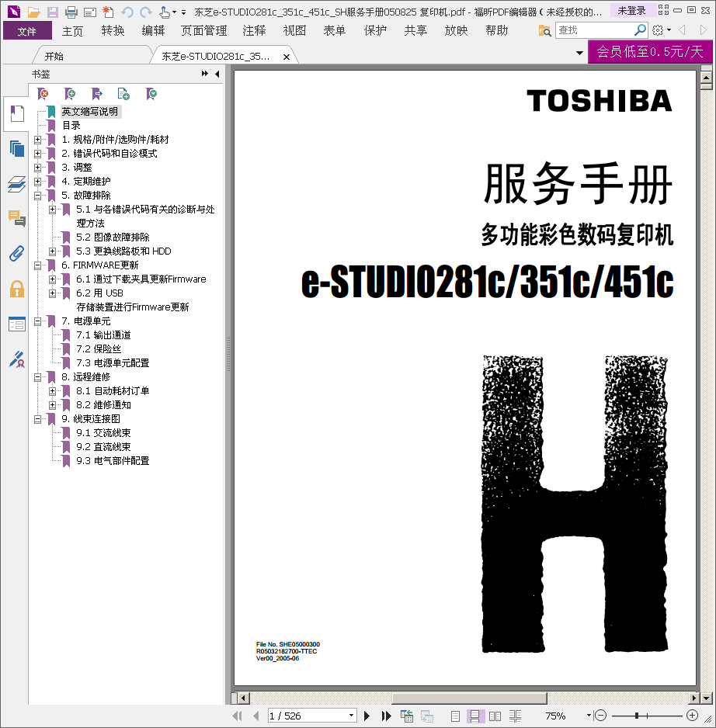Collapse bookmark 7. 电源单元
The width and height of the screenshot is (716, 728).
37,321
